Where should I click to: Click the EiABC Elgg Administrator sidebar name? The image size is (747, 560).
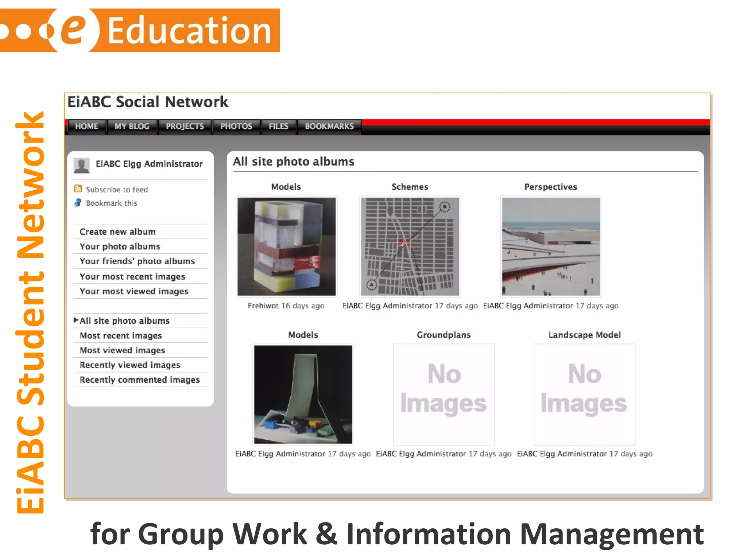pos(149,164)
